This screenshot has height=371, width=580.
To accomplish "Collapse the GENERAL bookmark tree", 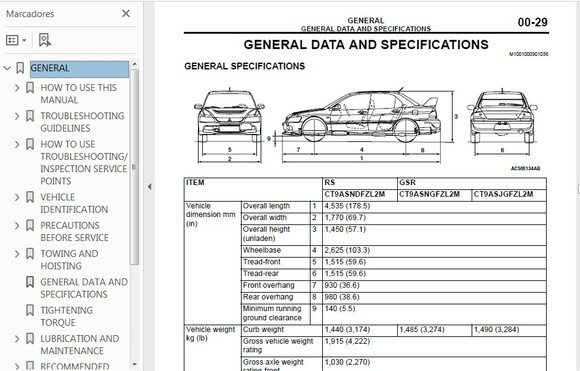I will tap(7, 68).
